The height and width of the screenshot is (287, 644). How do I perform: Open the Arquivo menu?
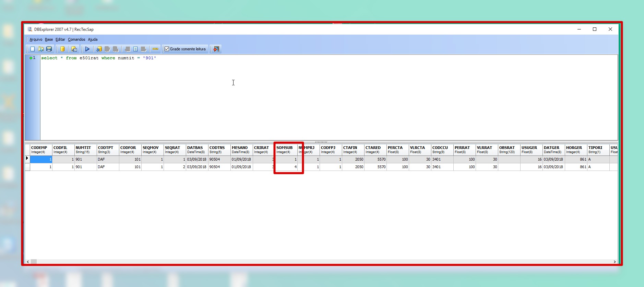point(36,39)
